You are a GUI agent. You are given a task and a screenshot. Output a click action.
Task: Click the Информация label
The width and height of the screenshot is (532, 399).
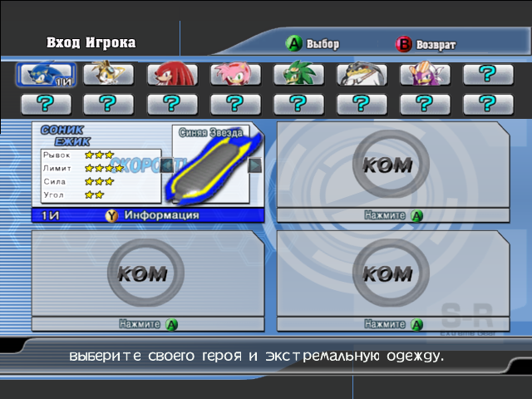[x=161, y=215]
